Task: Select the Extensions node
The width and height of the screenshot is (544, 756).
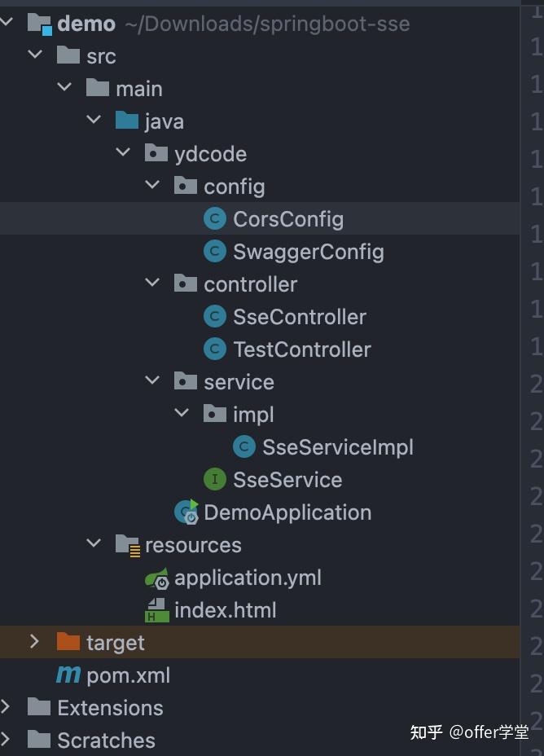Action: [x=110, y=707]
